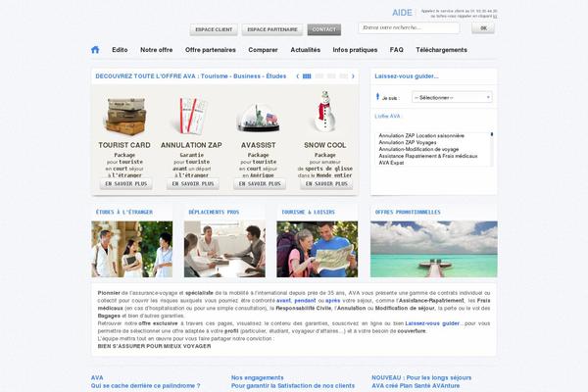Click the Offres promotionnelles heading
Screen dimensions: 588x392
(408, 212)
